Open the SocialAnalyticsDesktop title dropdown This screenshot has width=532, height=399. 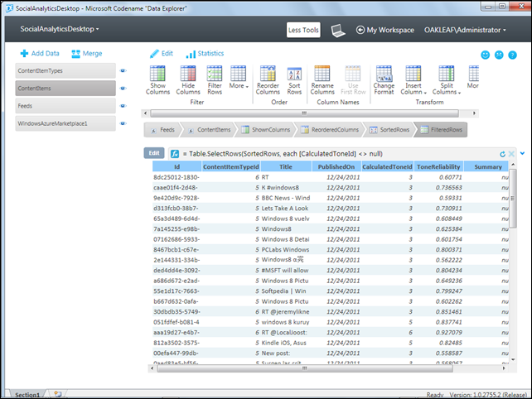pos(59,29)
